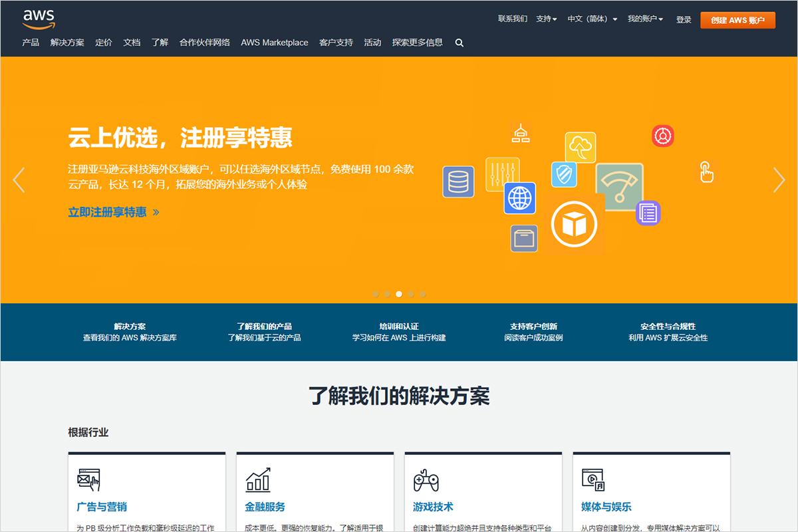This screenshot has height=532, width=798.
Task: Click the red user circle icon
Action: (663, 136)
